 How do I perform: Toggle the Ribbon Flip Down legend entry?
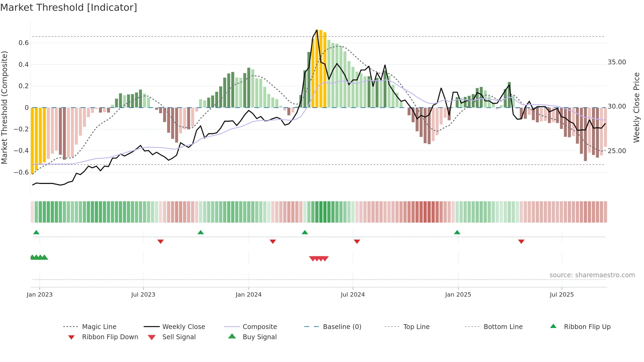pos(103,337)
